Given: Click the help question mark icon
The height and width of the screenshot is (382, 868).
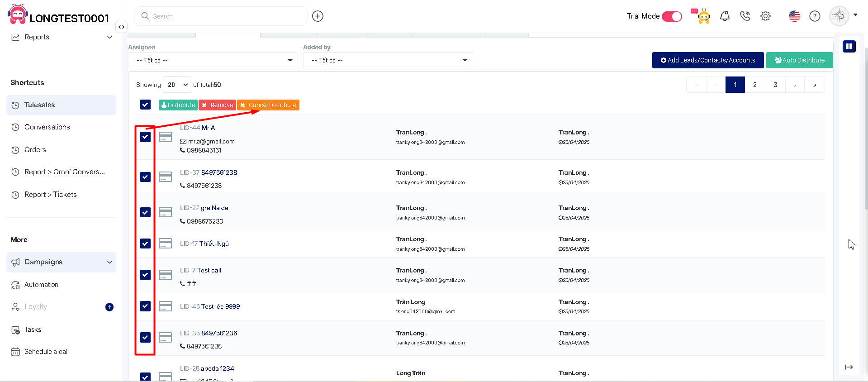Looking at the screenshot, I should (815, 16).
